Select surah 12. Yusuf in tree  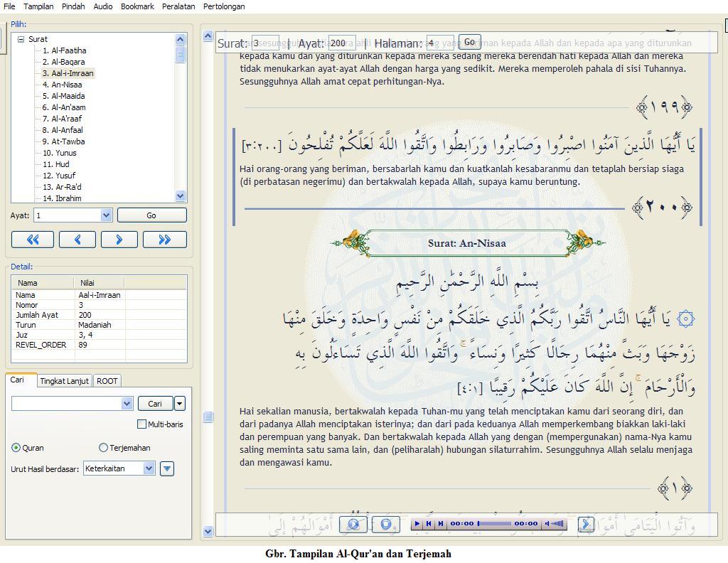[x=59, y=176]
